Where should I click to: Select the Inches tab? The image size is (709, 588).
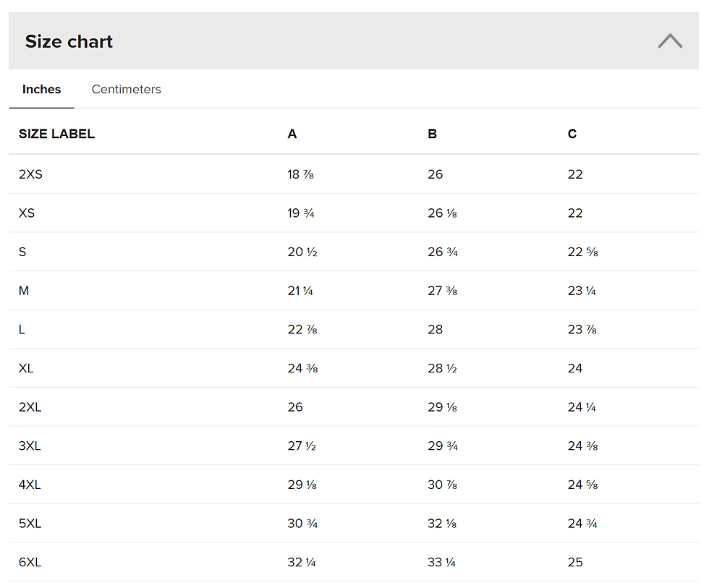41,90
